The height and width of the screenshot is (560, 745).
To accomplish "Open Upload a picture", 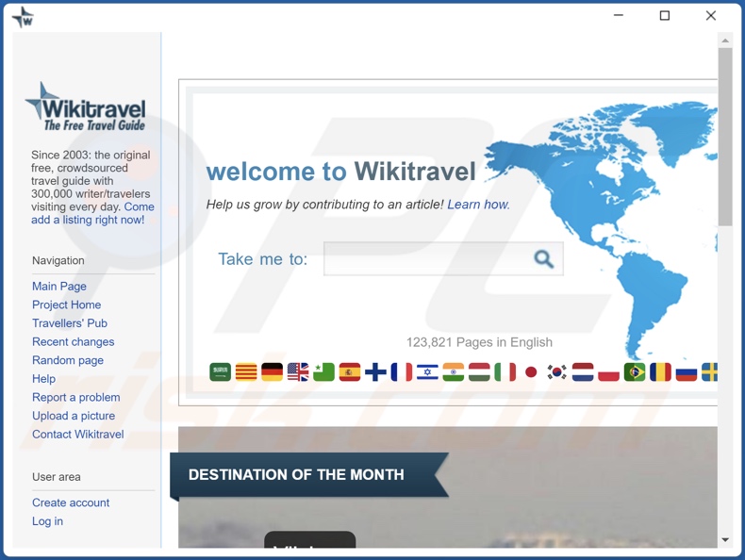I will tap(74, 416).
